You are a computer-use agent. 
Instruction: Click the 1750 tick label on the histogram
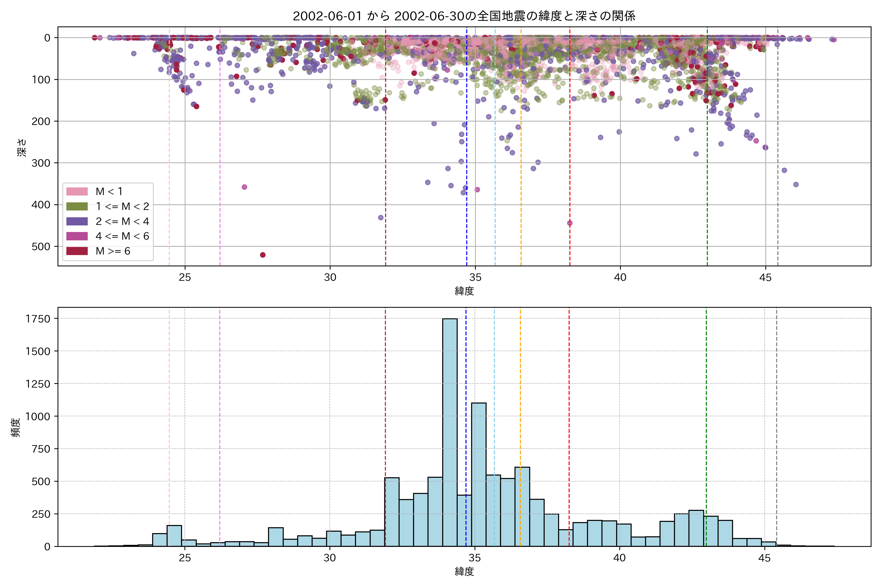[x=38, y=319]
